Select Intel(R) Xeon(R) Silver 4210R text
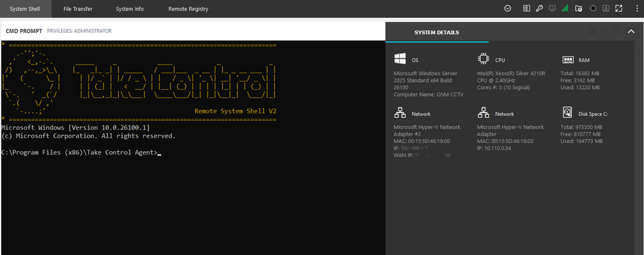 (x=511, y=74)
